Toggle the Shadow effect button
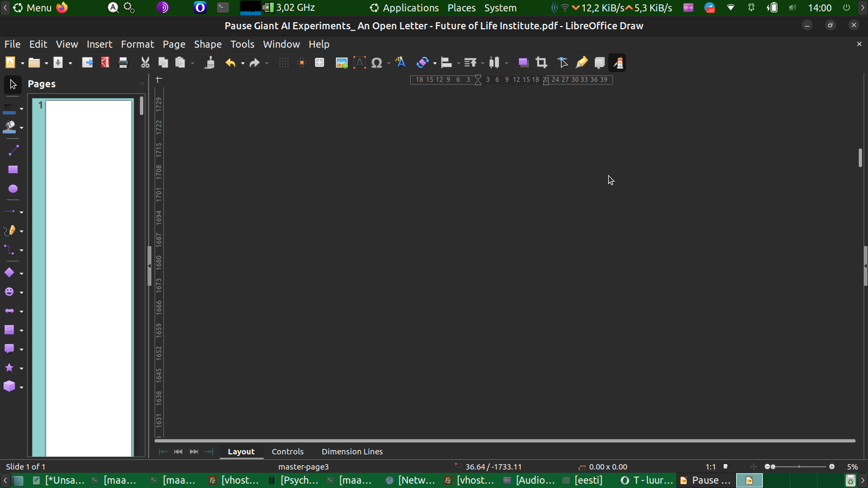Viewport: 868px width, 488px height. click(523, 63)
